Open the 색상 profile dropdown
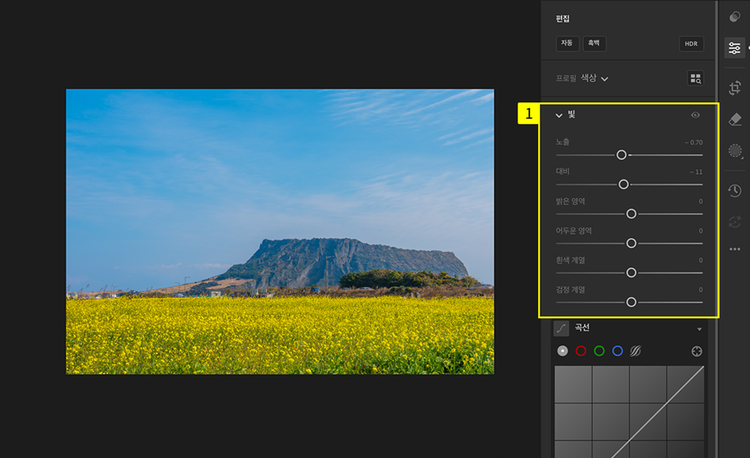This screenshot has height=458, width=750. coord(596,78)
